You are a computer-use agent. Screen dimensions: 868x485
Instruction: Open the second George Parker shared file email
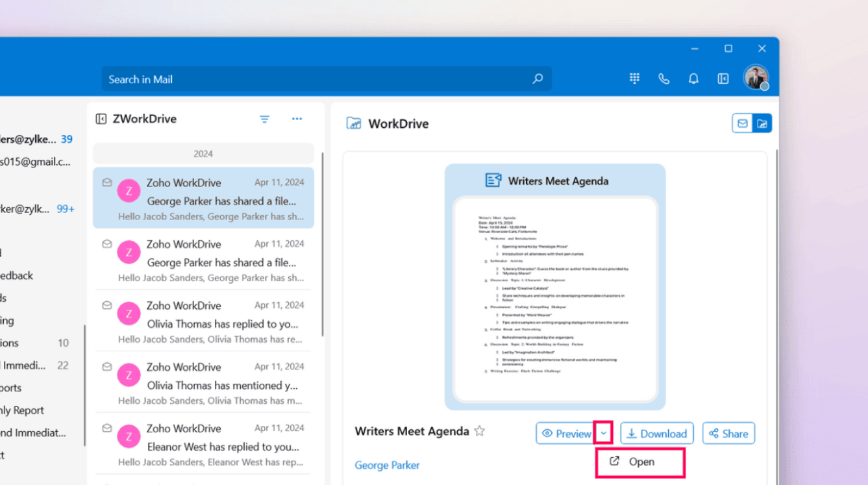click(x=203, y=259)
